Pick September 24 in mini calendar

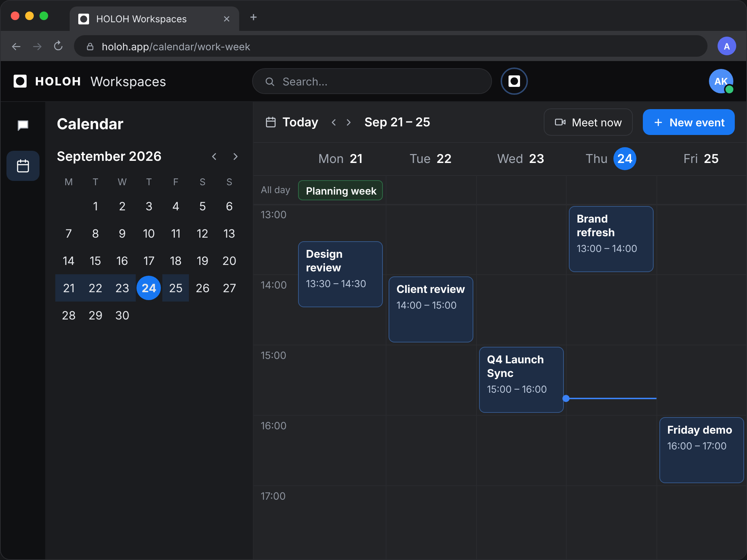coord(149,288)
